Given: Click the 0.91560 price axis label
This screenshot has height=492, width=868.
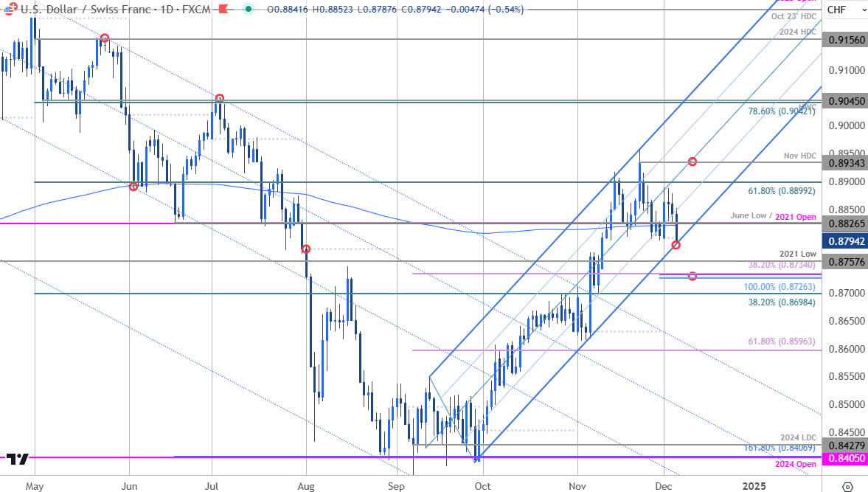Looking at the screenshot, I should point(845,40).
